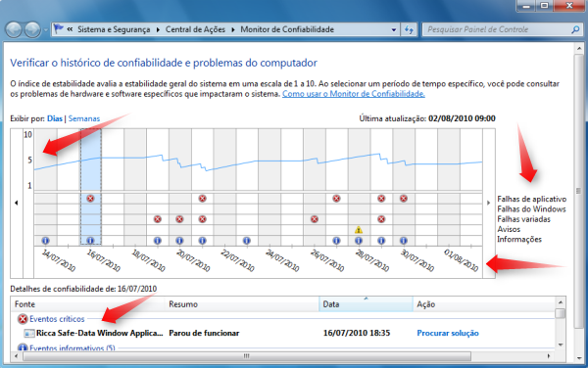Viewport: 588px width, 368px height.
Task: Click the magnifier search icon
Action: point(575,29)
